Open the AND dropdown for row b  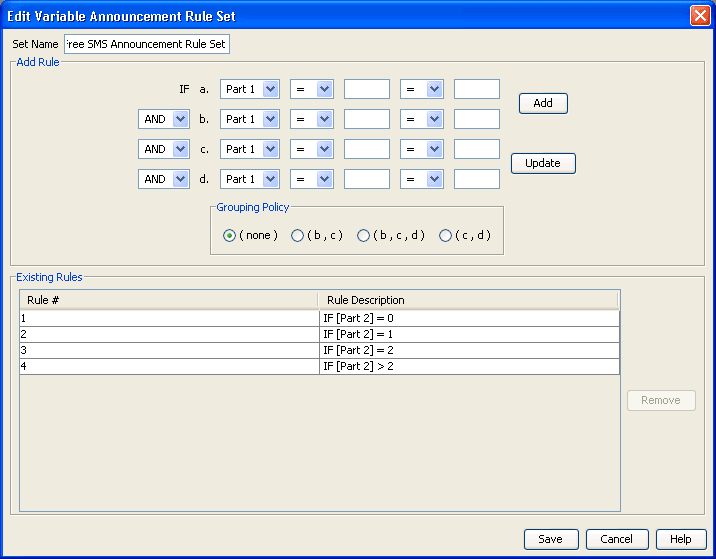pos(164,119)
